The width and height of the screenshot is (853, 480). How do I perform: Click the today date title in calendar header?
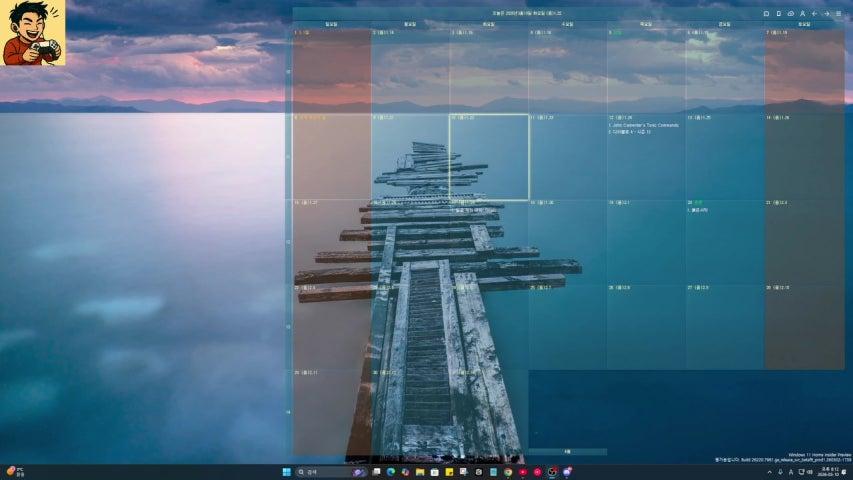tap(527, 13)
